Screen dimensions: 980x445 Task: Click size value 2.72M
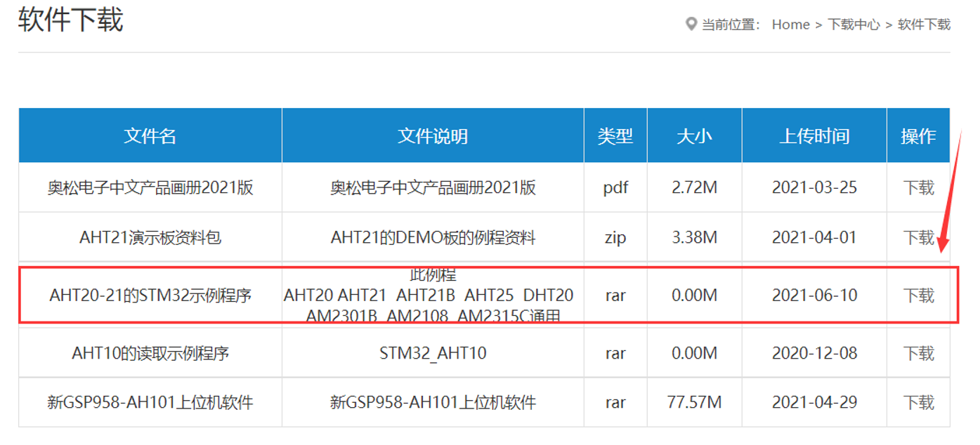(x=694, y=187)
